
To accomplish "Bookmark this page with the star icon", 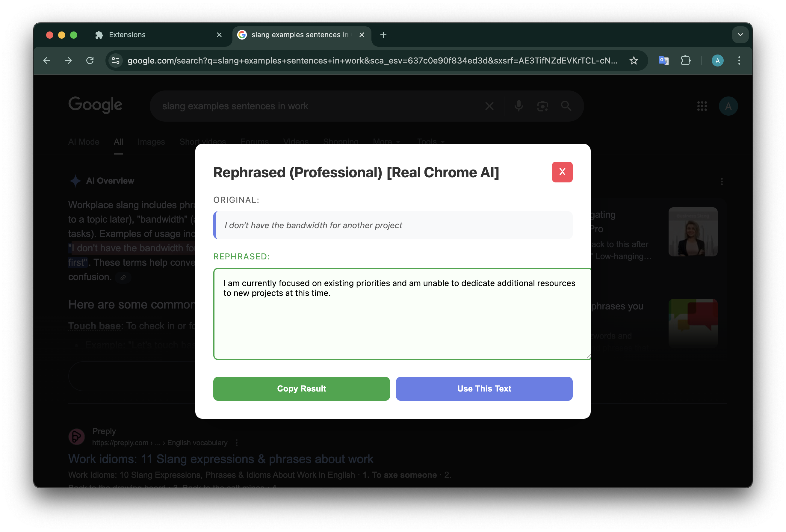I will (634, 61).
